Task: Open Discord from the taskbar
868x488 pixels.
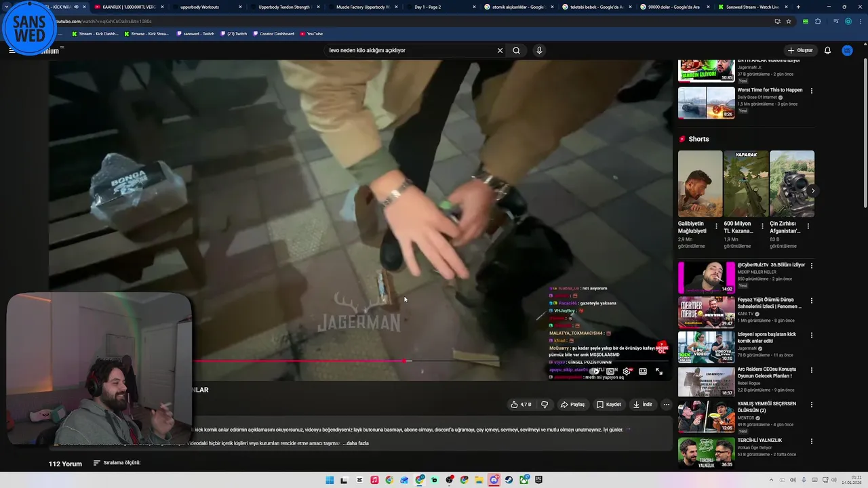Action: tap(494, 480)
